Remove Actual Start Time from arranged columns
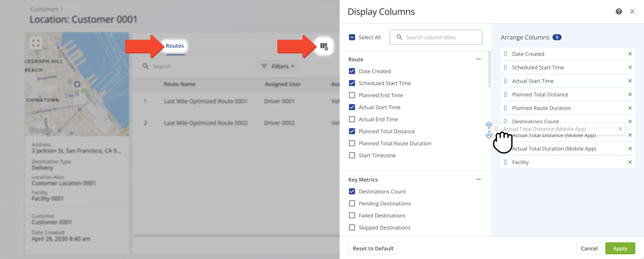The height and width of the screenshot is (259, 644). pyautogui.click(x=630, y=81)
